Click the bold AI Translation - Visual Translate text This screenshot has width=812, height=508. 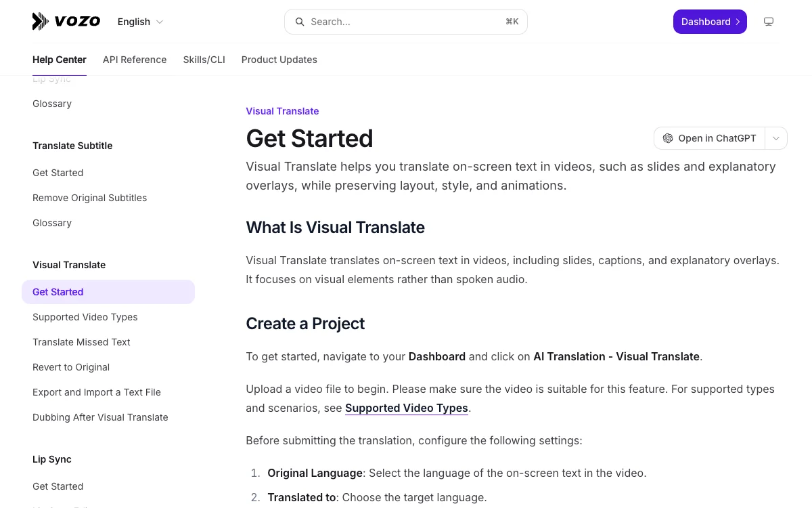pos(616,356)
